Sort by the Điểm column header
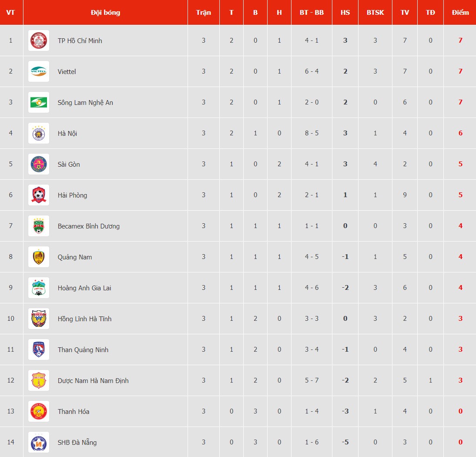Image resolution: width=476 pixels, height=457 pixels. coord(460,13)
